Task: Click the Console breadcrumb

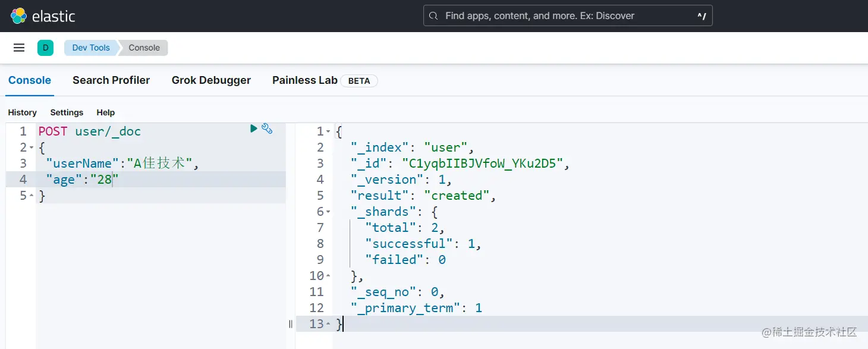Action: click(x=144, y=48)
